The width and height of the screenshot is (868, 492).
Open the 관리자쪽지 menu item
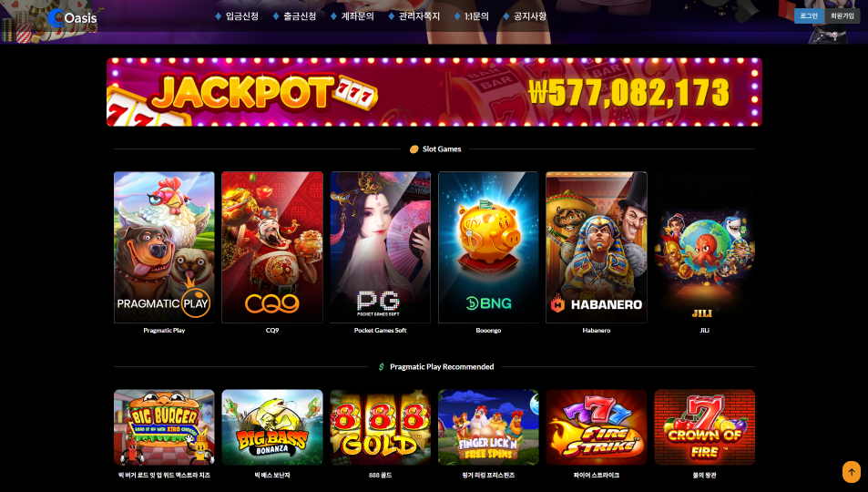coord(414,16)
